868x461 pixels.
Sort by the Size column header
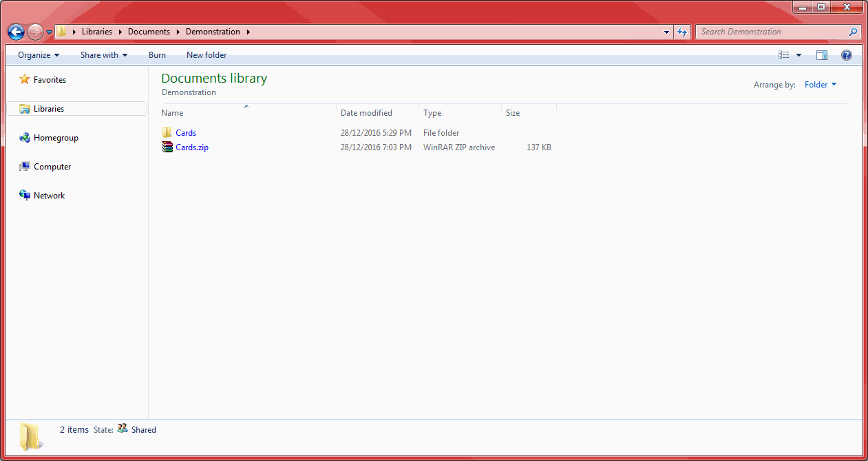coord(529,113)
